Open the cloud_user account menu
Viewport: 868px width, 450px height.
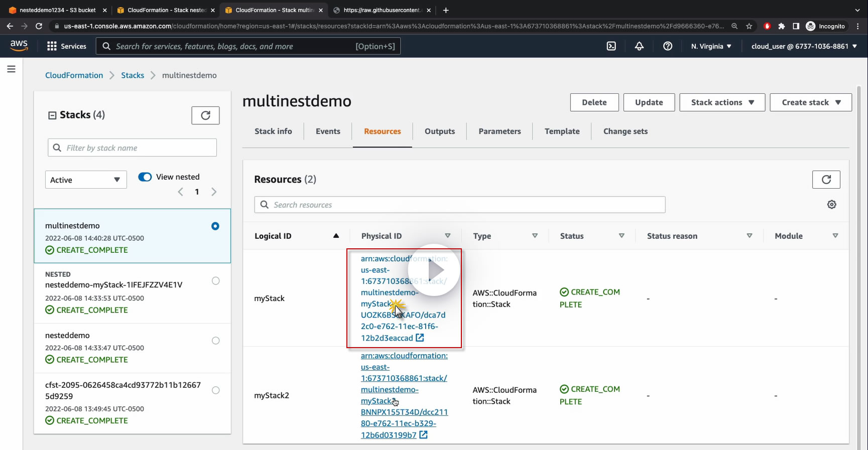point(804,46)
